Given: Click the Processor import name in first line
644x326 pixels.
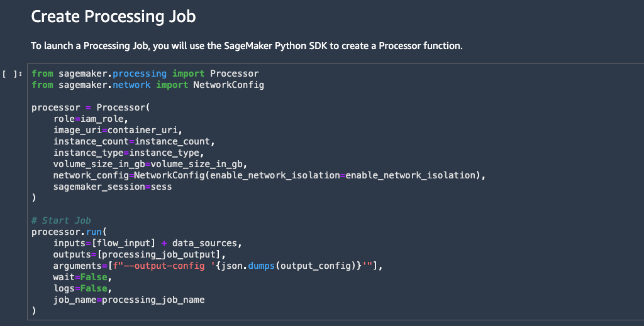Looking at the screenshot, I should coord(234,74).
